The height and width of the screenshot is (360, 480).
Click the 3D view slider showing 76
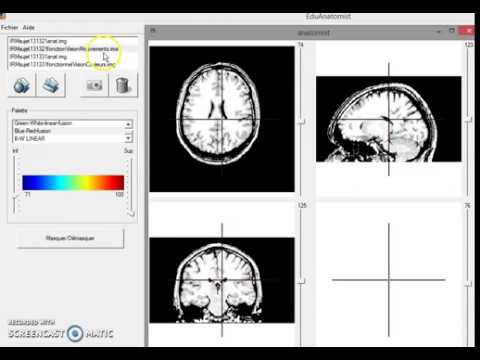(x=469, y=284)
